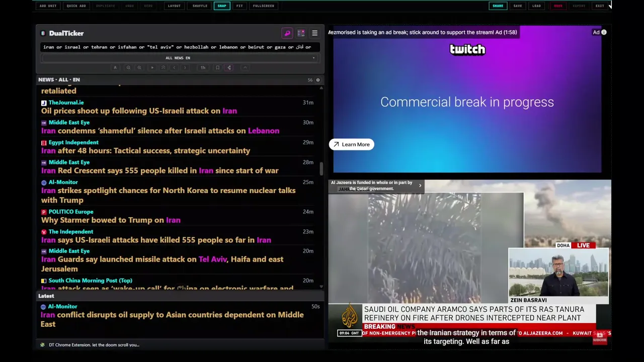The height and width of the screenshot is (362, 644).
Task: Open news feed settings gear icon
Action: [x=317, y=80]
